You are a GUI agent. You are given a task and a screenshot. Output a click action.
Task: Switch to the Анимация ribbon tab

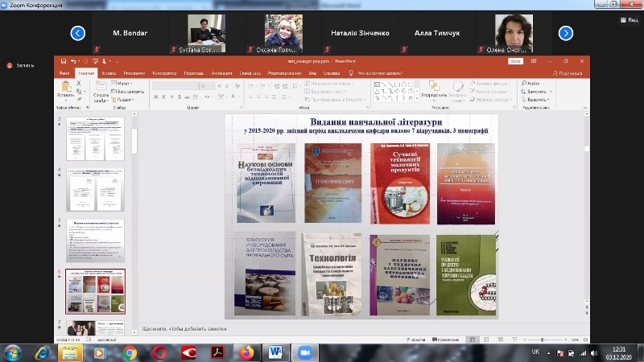[x=221, y=73]
